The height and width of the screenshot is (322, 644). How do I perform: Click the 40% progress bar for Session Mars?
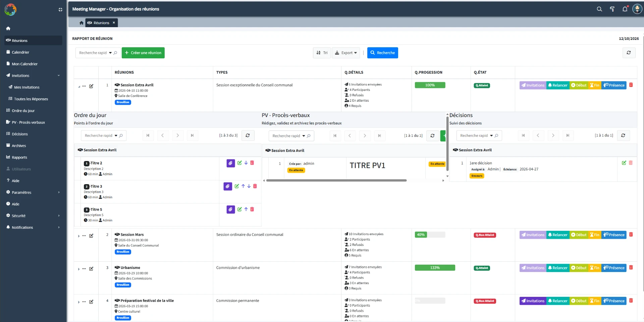pyautogui.click(x=430, y=235)
